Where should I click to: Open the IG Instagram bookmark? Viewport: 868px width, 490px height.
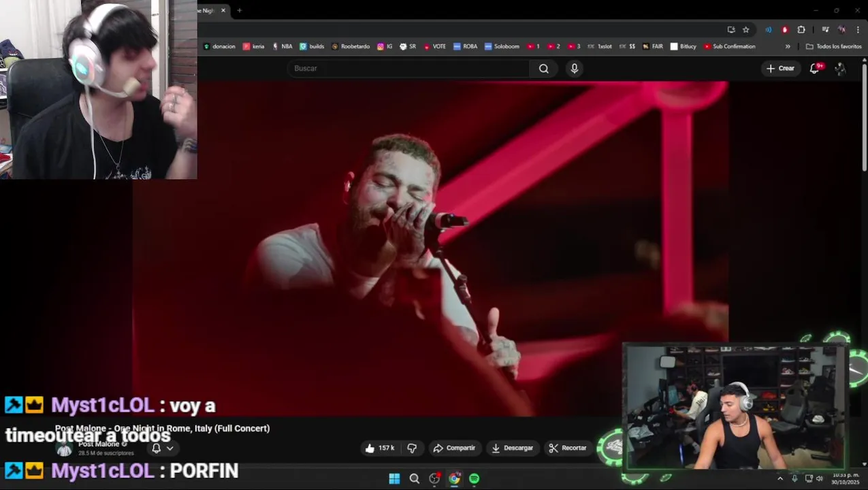click(385, 46)
